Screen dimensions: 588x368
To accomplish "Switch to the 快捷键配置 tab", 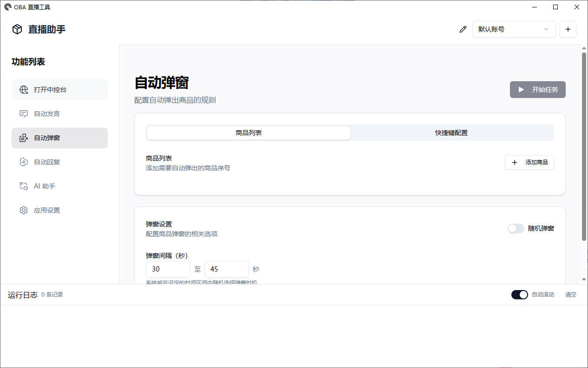I will click(x=451, y=133).
